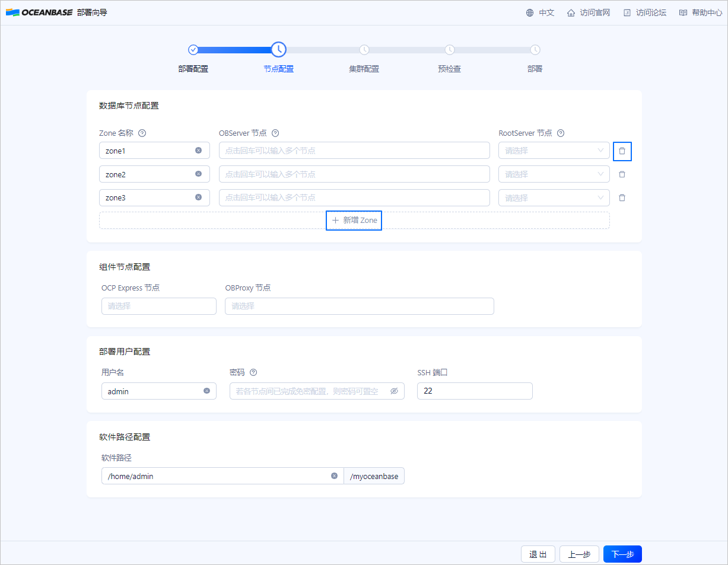
Task: Expand the OBProxy 节点 selection list
Action: [x=359, y=306]
